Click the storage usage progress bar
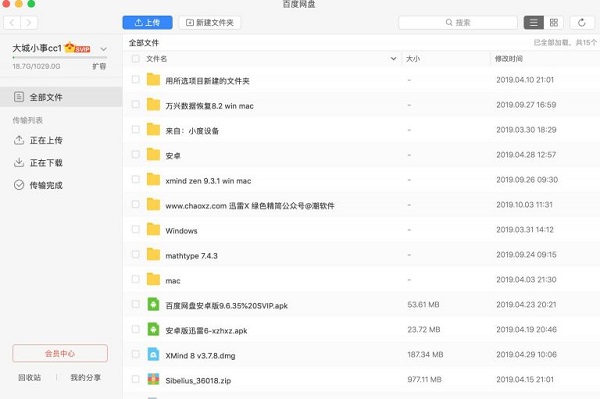This screenshot has width=600, height=399. point(60,57)
